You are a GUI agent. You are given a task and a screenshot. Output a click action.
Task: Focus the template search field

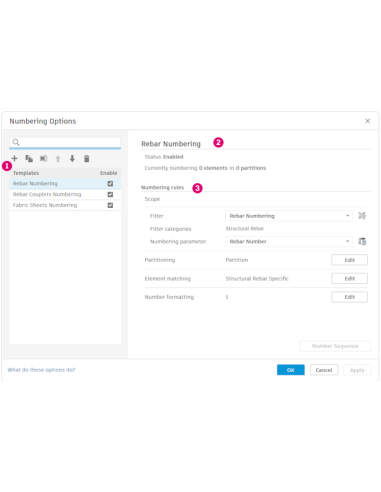pos(65,143)
